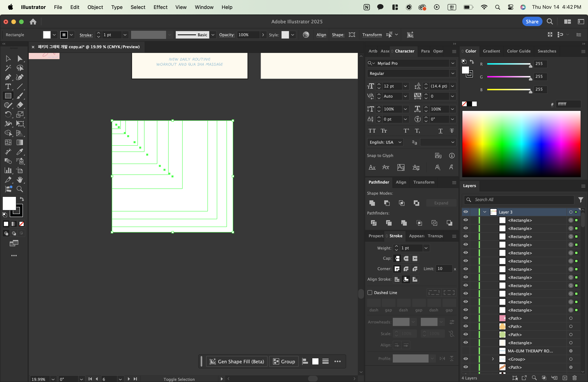Select the Eyedropper tool
This screenshot has width=588, height=382.
point(20,152)
